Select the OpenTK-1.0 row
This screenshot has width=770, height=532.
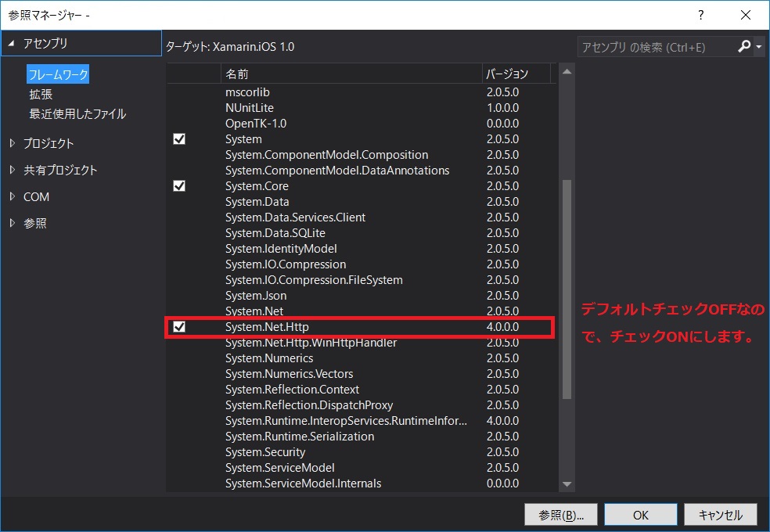[x=361, y=124]
